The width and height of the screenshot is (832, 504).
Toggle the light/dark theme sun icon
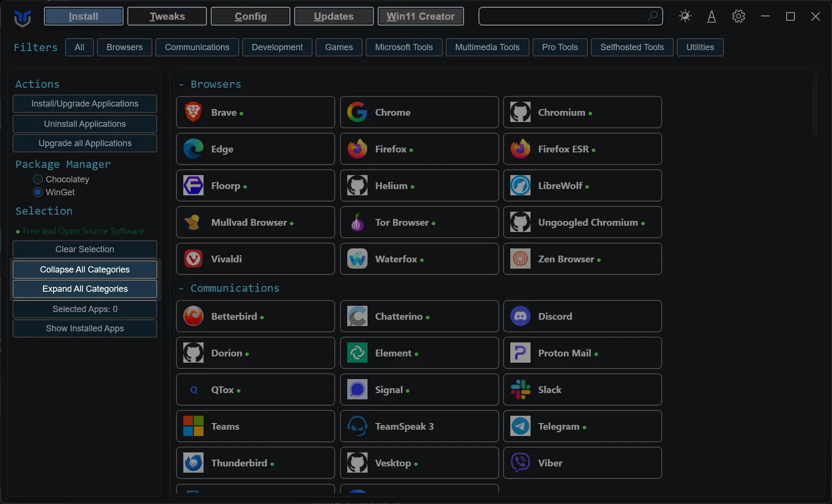pyautogui.click(x=685, y=16)
